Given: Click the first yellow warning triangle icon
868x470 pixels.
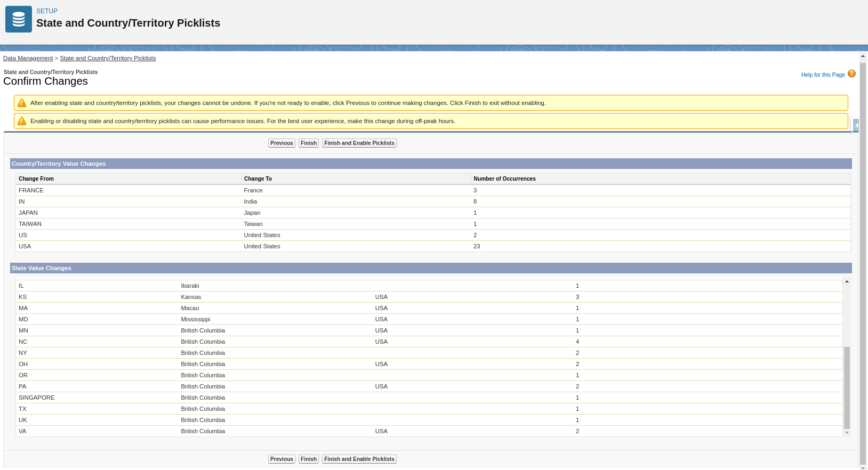Looking at the screenshot, I should [22, 103].
